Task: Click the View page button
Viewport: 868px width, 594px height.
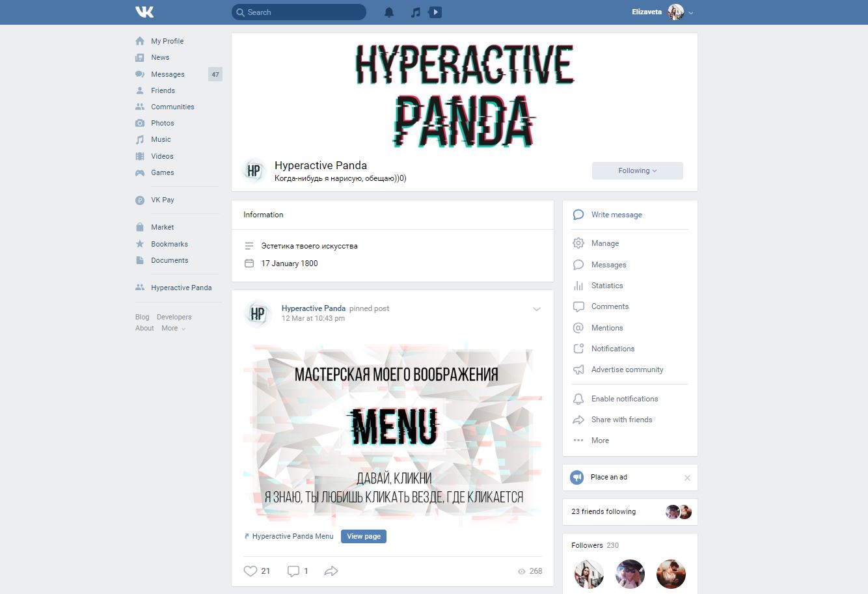Action: coord(363,536)
